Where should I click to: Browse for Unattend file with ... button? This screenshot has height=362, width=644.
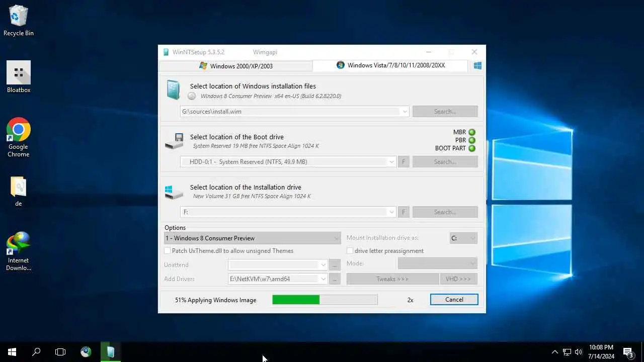click(x=335, y=265)
